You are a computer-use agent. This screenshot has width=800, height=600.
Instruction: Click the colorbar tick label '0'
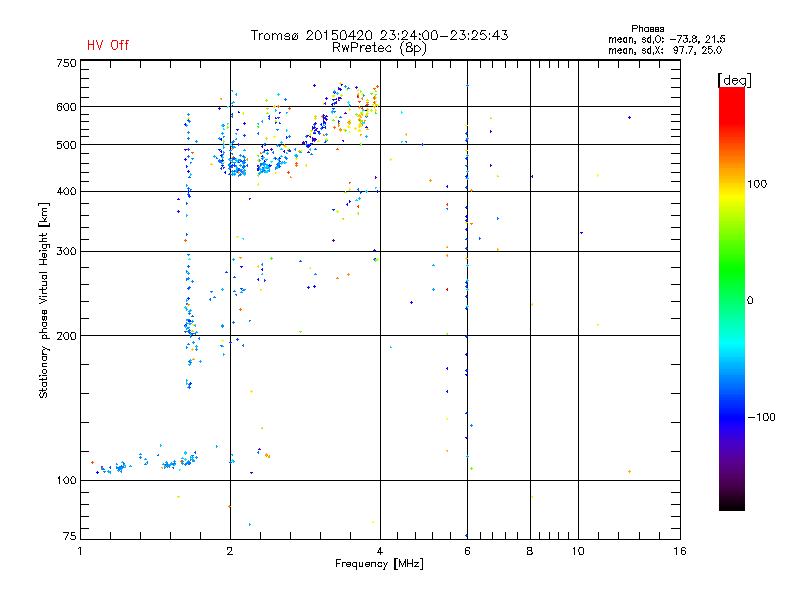(750, 301)
